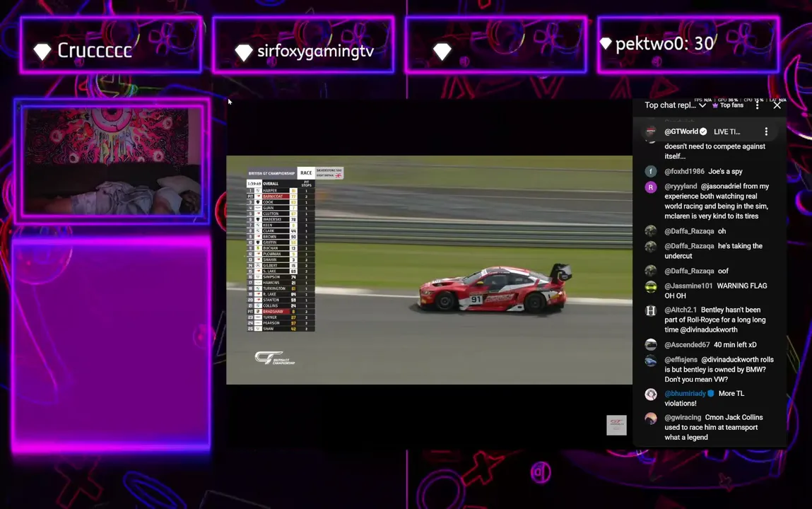Click the @bhumiriady username link
This screenshot has height=509, width=812.
point(685,394)
